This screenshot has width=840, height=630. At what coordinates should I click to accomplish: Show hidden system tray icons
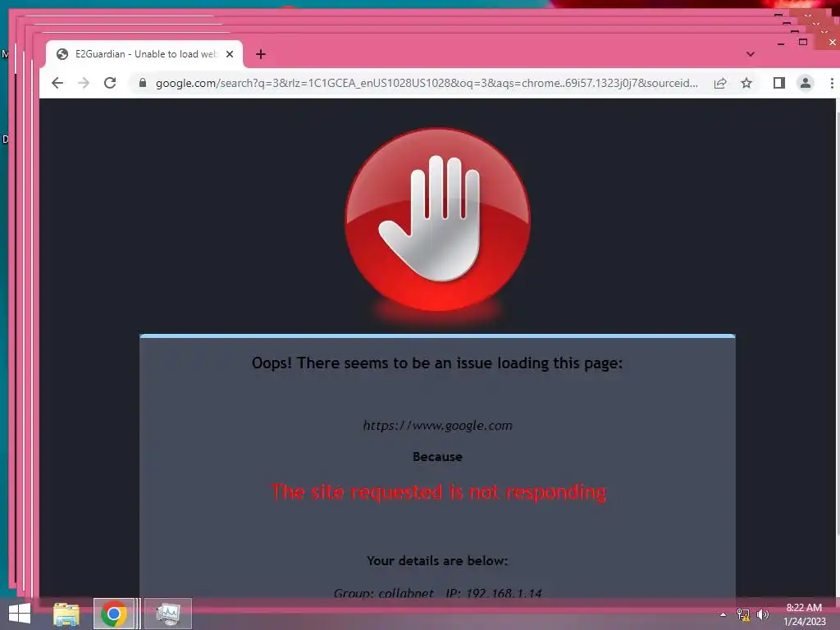coord(723,614)
